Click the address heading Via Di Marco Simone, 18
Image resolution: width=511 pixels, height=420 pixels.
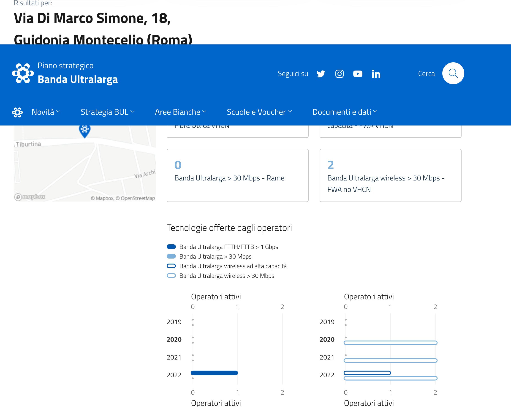(92, 18)
